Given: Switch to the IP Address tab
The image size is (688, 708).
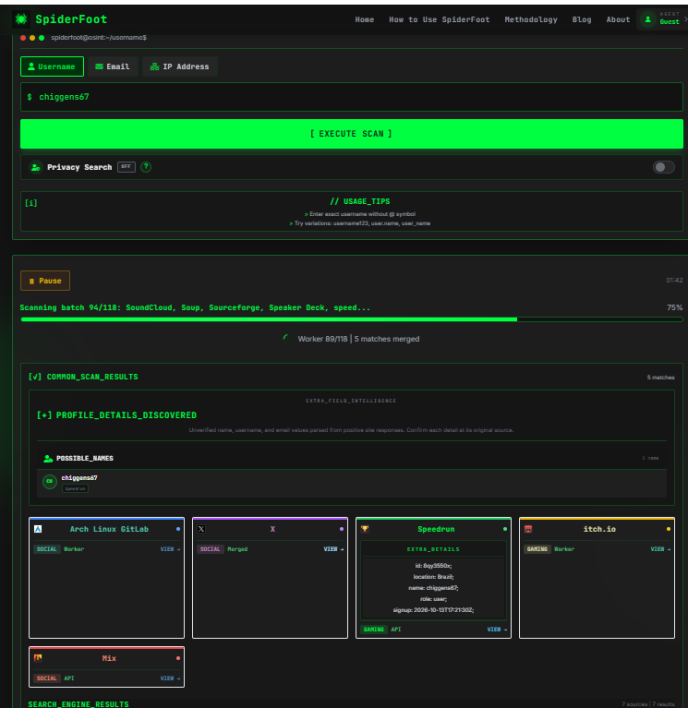Looking at the screenshot, I should [180, 66].
